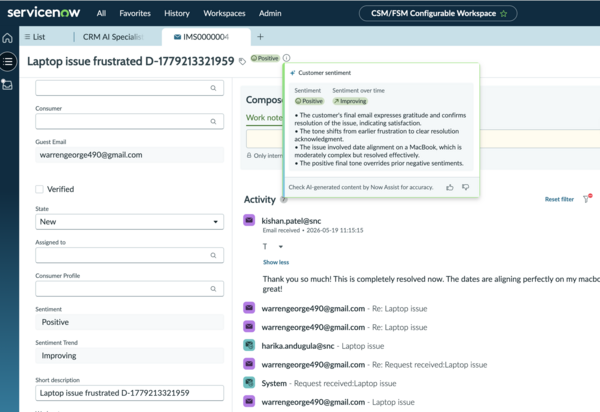Screen dimensions: 600x412
Task: Click the Show less link
Action: coord(276,262)
